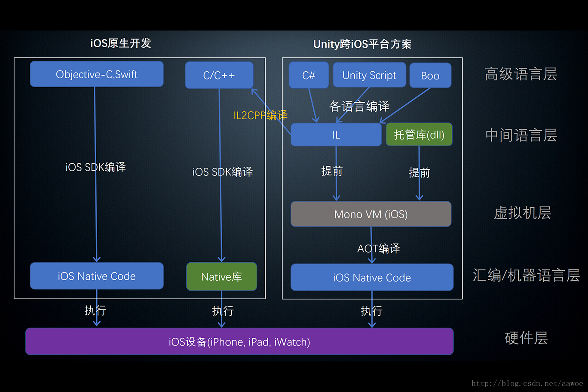Screen dimensions: 588x392
Task: Select the purple iOS设备(iPhone, iPad, iWatch) bar
Action: [239, 342]
